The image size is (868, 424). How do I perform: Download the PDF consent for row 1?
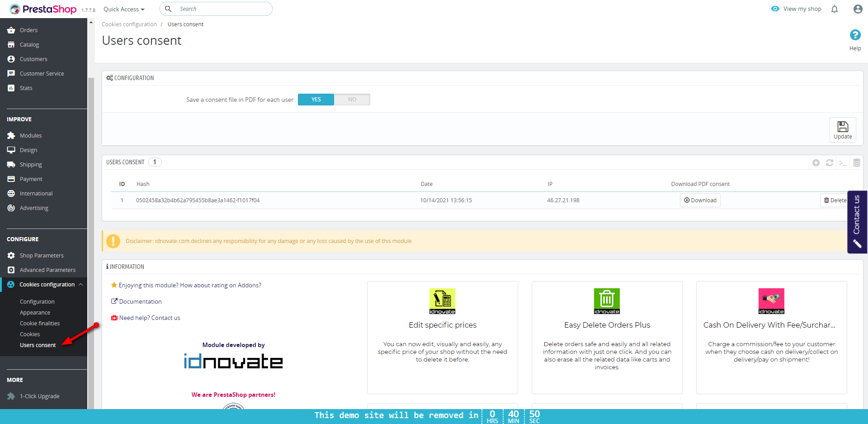tap(700, 200)
